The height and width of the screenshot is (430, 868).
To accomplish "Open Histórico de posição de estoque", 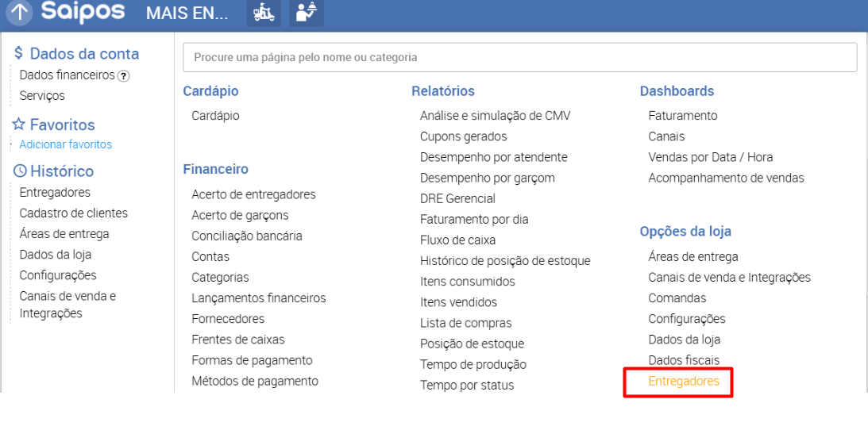I will [505, 261].
